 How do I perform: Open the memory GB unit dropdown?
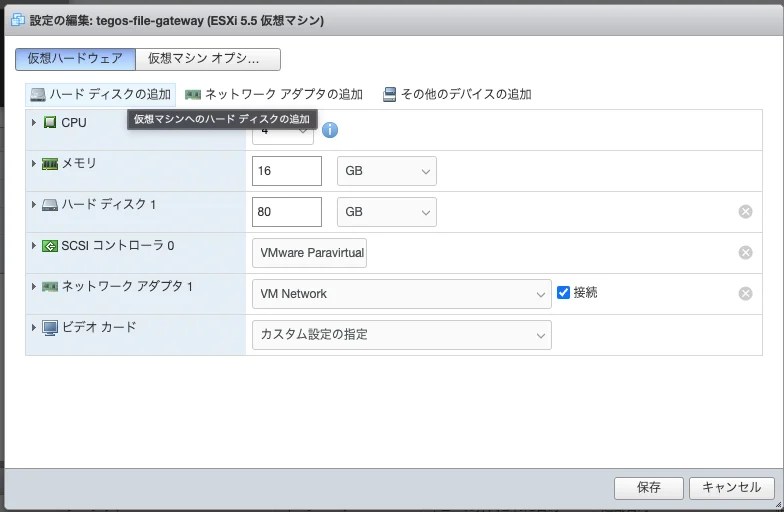click(386, 171)
